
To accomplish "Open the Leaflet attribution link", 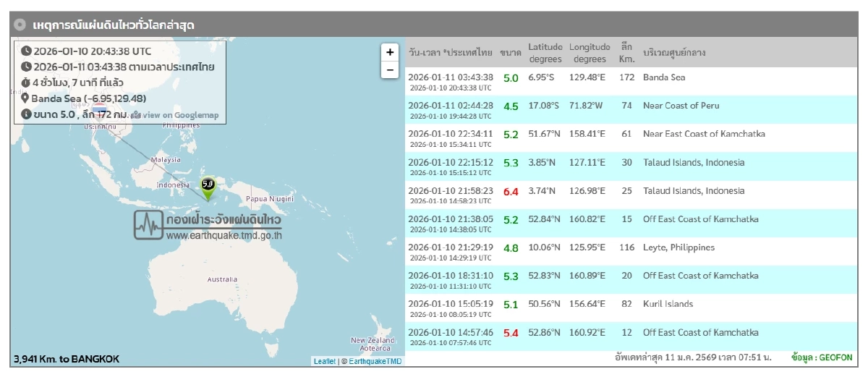I will (x=324, y=361).
